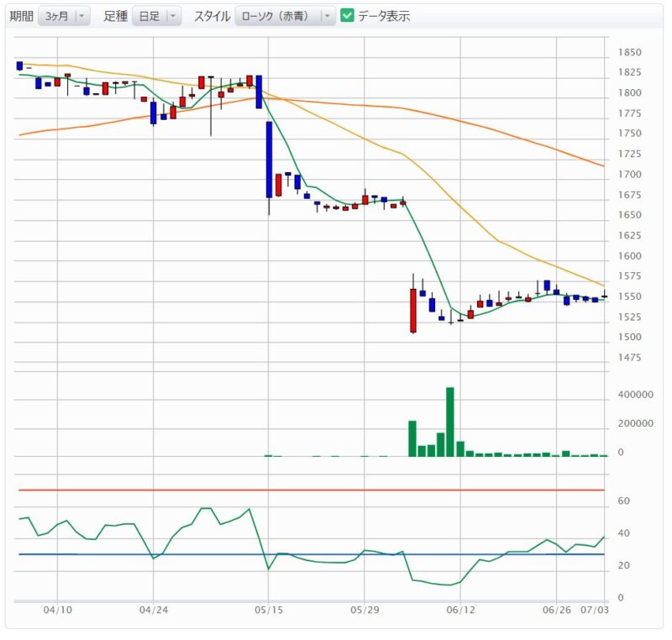Click the 1550 price axis label
This screenshot has height=640, width=672.
tap(629, 296)
